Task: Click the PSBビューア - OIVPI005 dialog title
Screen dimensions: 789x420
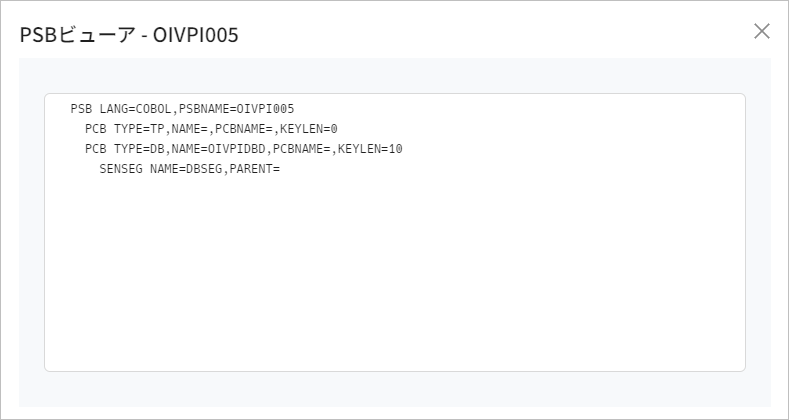Action: tap(129, 35)
